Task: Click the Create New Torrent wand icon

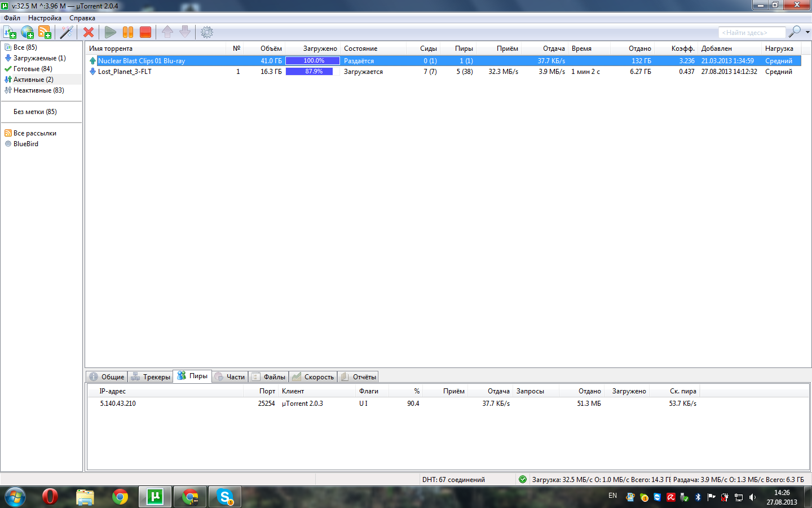Action: (x=67, y=32)
